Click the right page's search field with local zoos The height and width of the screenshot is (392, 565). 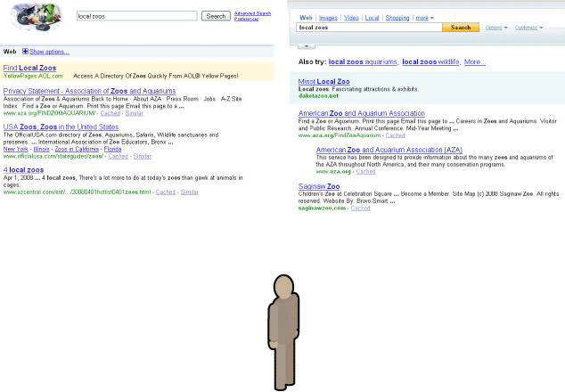369,28
